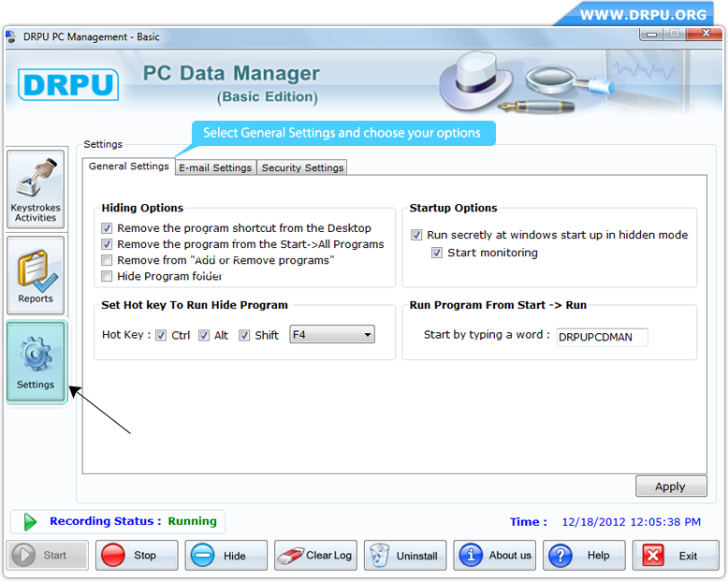
Task: Click the Running status text
Action: (192, 521)
